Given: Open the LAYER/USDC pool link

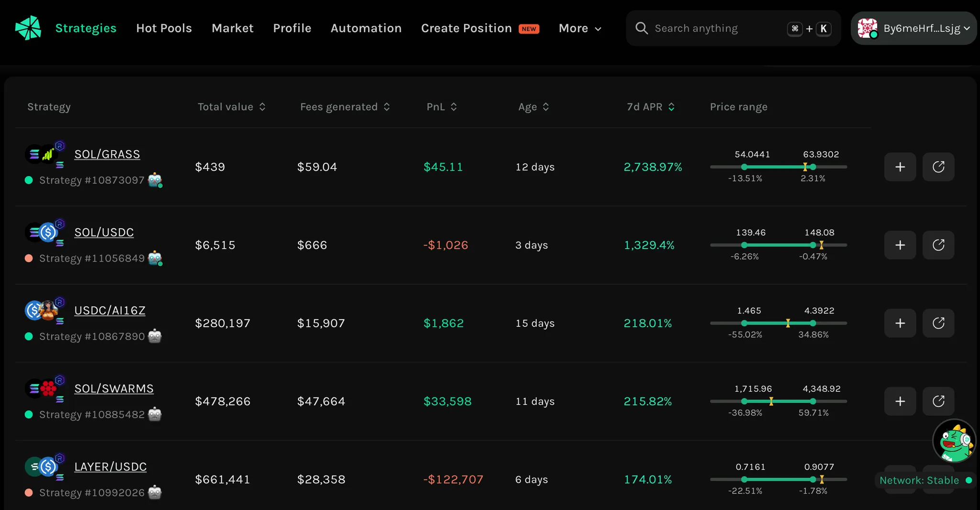Looking at the screenshot, I should pos(110,466).
